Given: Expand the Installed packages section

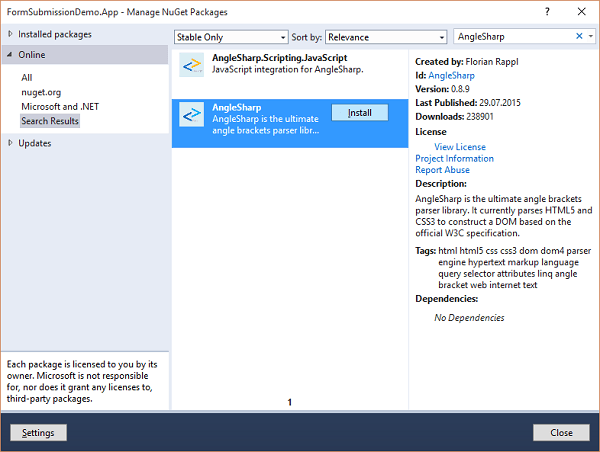Looking at the screenshot, I should [x=10, y=34].
